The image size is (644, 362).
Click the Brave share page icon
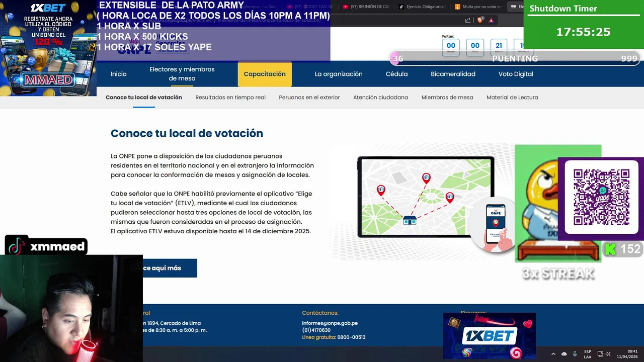pyautogui.click(x=468, y=20)
